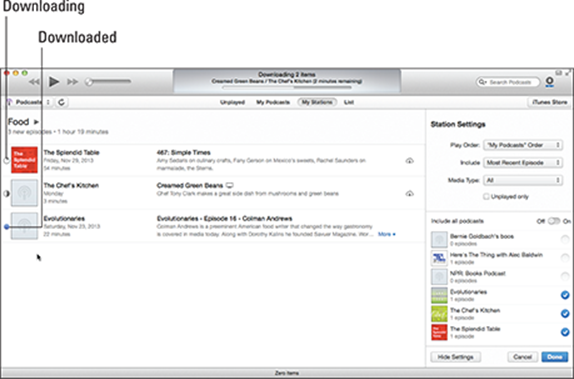Enable the Unplayed only checkbox
The image size is (574, 379).
[486, 197]
